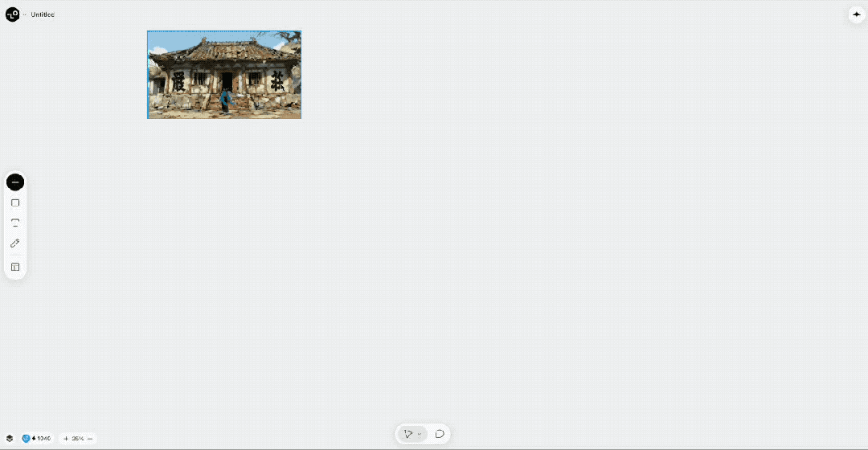
Task: Expand the menu chevron beside the logo
Action: click(x=24, y=14)
